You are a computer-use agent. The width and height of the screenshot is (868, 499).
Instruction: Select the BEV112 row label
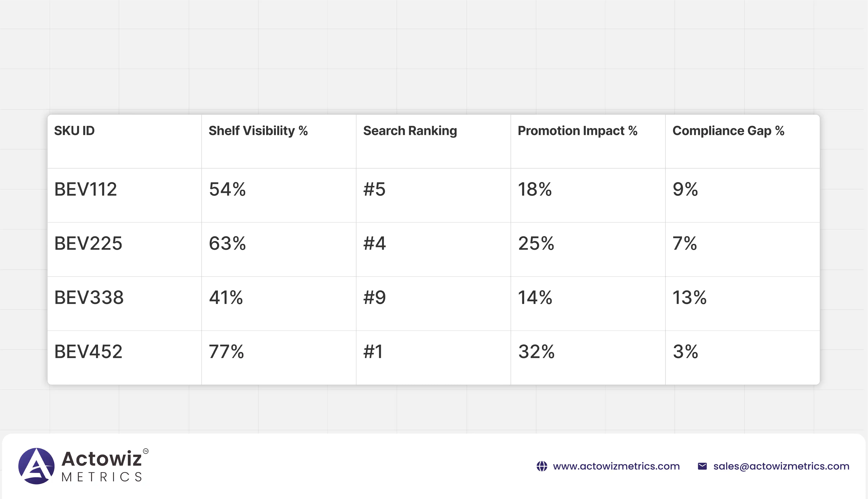pyautogui.click(x=86, y=189)
